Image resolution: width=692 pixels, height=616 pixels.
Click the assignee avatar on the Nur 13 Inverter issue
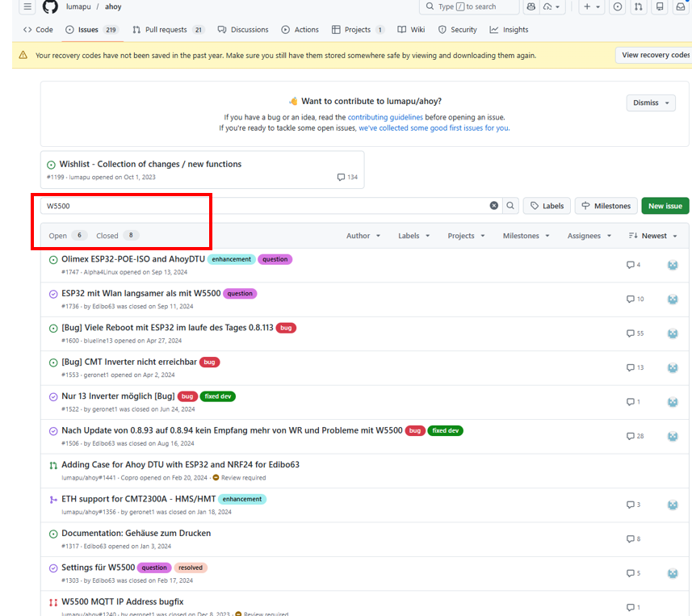point(673,402)
